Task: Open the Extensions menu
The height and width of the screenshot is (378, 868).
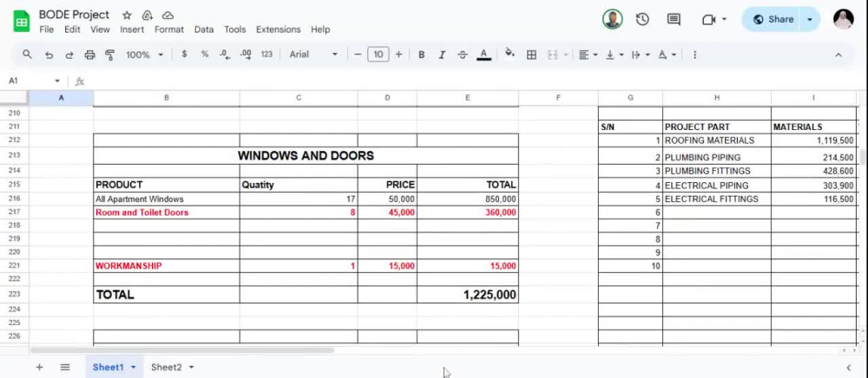Action: click(x=278, y=29)
